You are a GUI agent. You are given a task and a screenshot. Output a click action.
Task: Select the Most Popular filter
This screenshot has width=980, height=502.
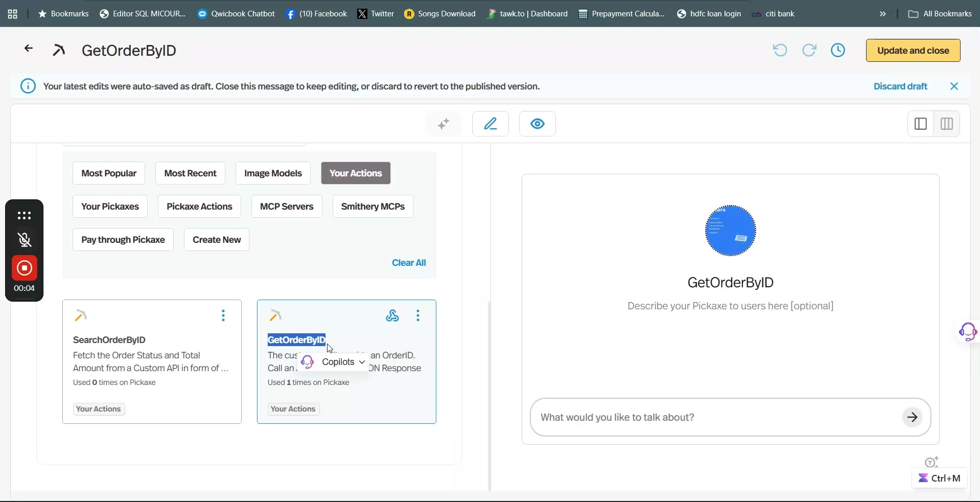tap(109, 173)
